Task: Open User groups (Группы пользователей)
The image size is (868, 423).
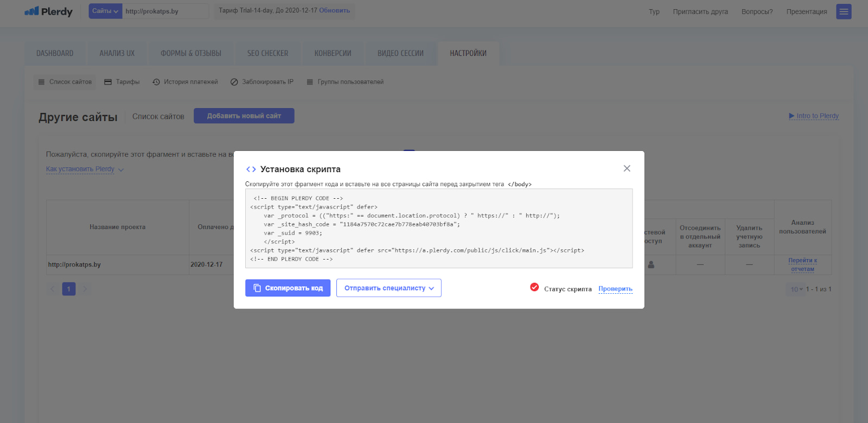Action: [345, 82]
